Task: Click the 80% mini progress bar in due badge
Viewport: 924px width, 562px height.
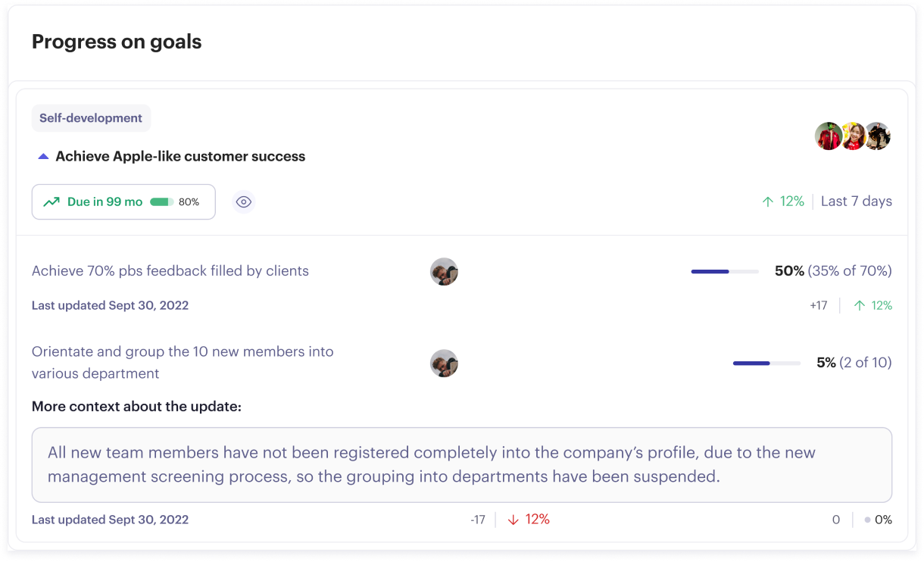Action: (x=162, y=202)
